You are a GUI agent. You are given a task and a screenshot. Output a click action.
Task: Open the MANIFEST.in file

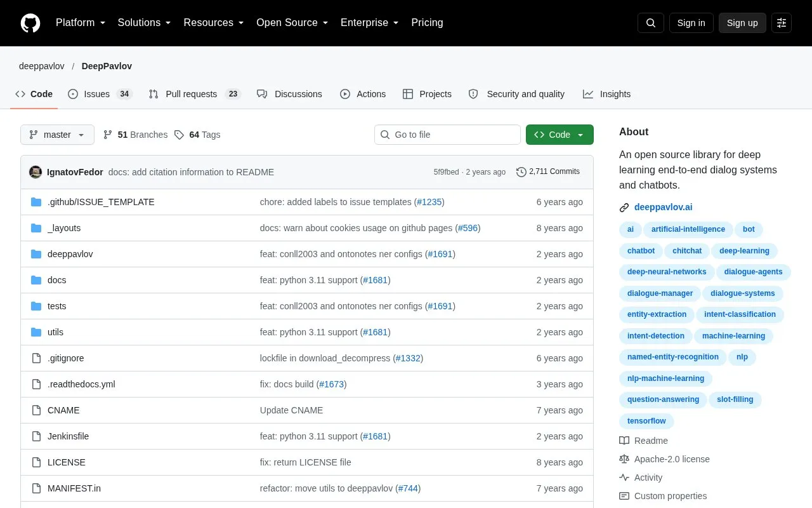point(74,488)
